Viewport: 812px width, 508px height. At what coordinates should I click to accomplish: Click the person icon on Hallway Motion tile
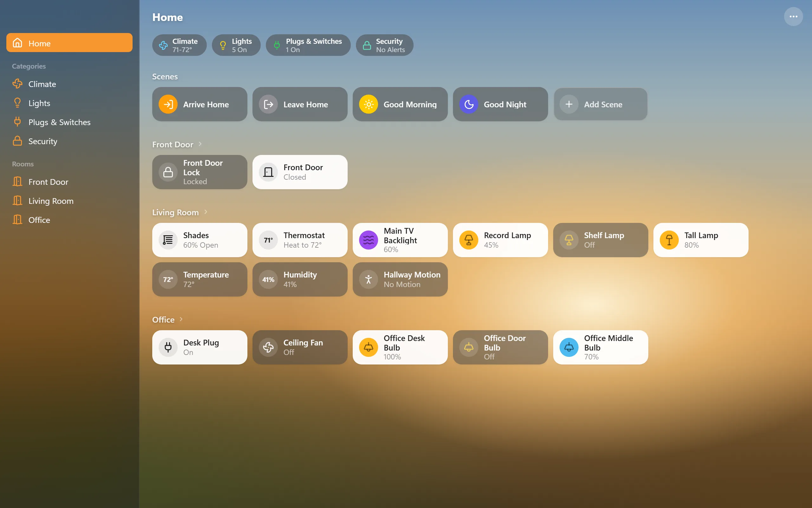[x=369, y=279]
